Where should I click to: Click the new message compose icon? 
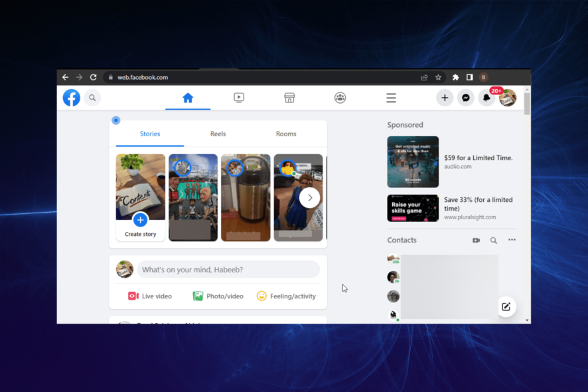(x=506, y=307)
